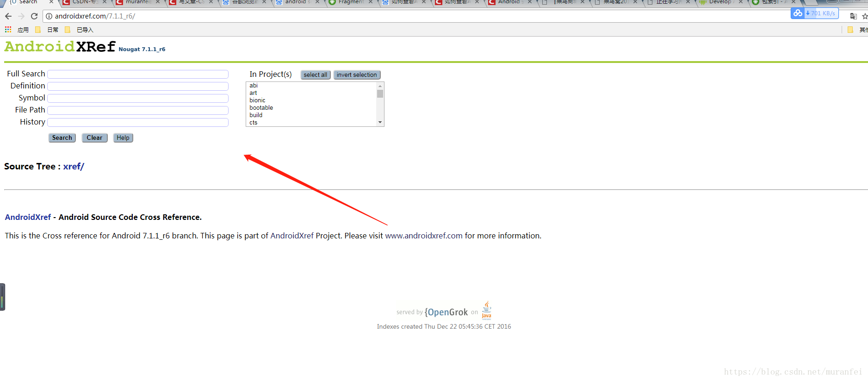The image size is (868, 381).
Task: Click the AndroidXref link before Cross Reference
Action: pyautogui.click(x=28, y=217)
